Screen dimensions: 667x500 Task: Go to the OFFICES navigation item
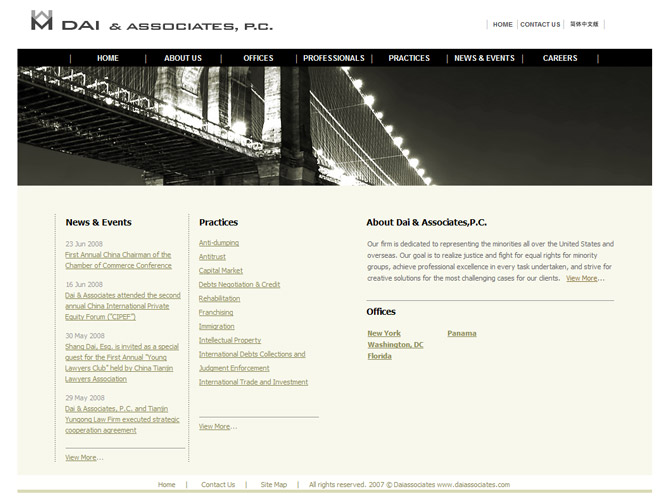258,58
